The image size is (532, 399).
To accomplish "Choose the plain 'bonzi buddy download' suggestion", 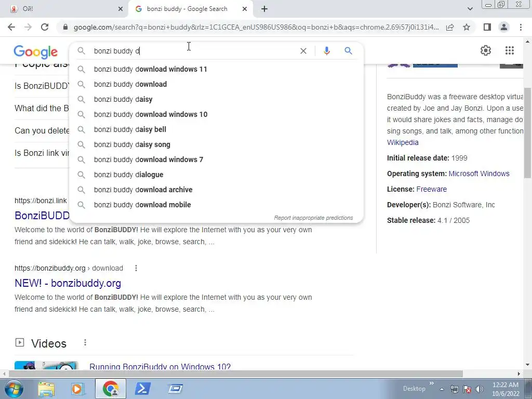I will 217,84.
